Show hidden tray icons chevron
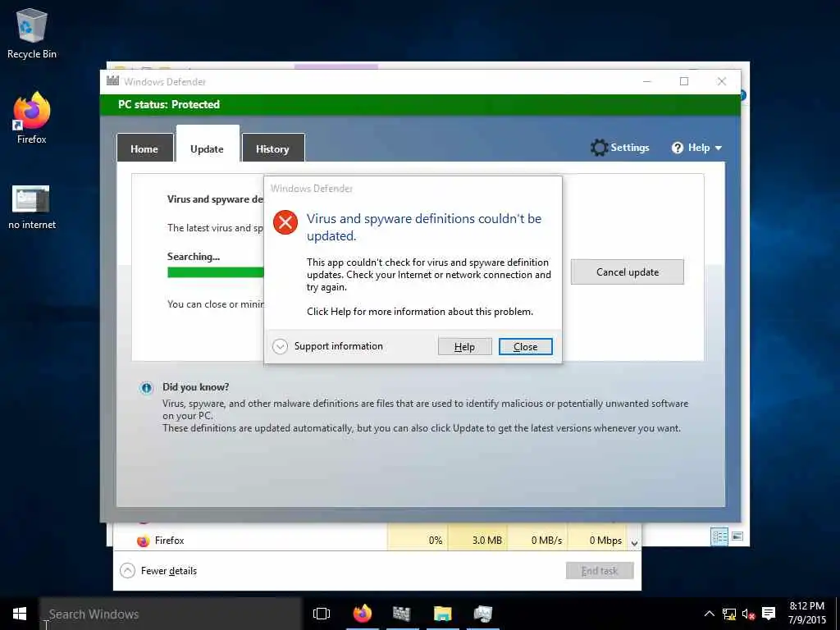Viewport: 840px width, 630px height. point(709,614)
